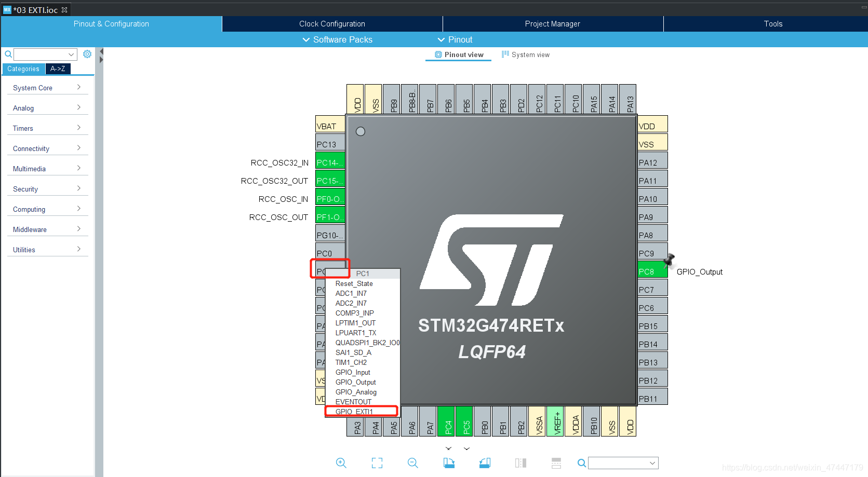Viewport: 868px width, 477px height.
Task: Select GPIO_Analog in the pin menu
Action: point(363,392)
